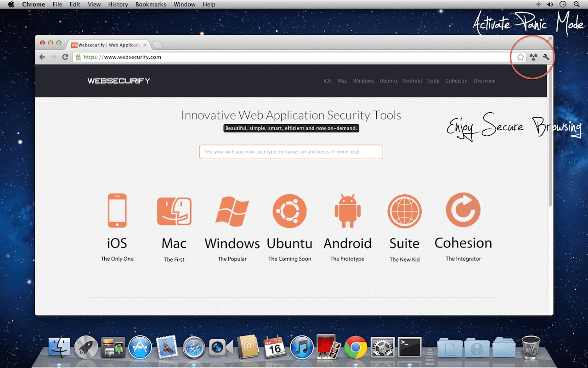This screenshot has height=368, width=588.
Task: Open FaceTime camera icon in dock
Action: pyautogui.click(x=221, y=347)
